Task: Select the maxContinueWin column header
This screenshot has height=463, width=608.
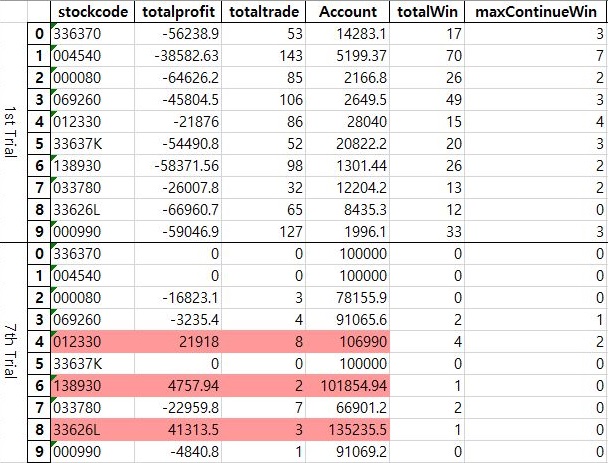Action: 536,12
